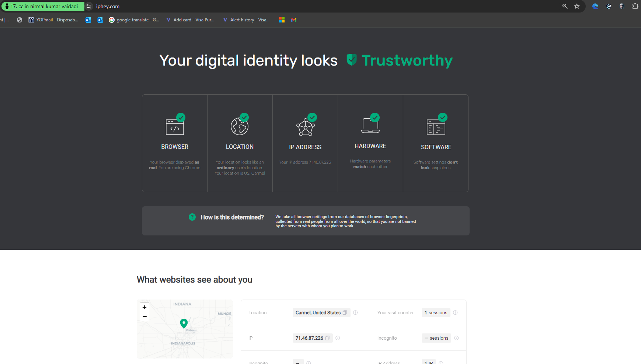The image size is (641, 364).
Task: Open the globe bookmark icon
Action: pos(20,20)
